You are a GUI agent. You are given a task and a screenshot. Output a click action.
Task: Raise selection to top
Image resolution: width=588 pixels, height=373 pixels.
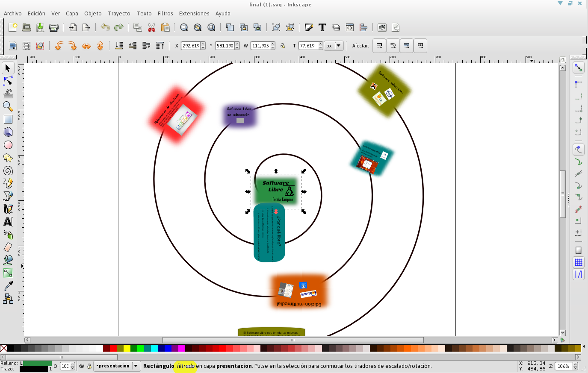(160, 46)
